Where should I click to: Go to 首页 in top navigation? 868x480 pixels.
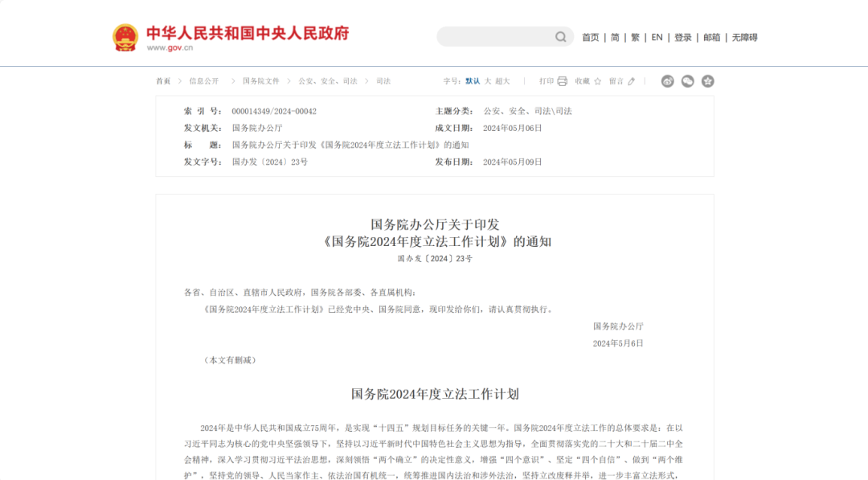591,37
